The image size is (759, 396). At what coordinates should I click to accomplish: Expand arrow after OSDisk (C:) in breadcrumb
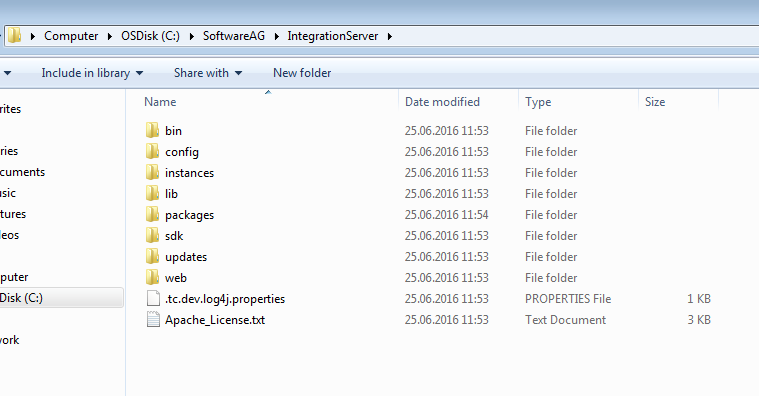tap(192, 36)
